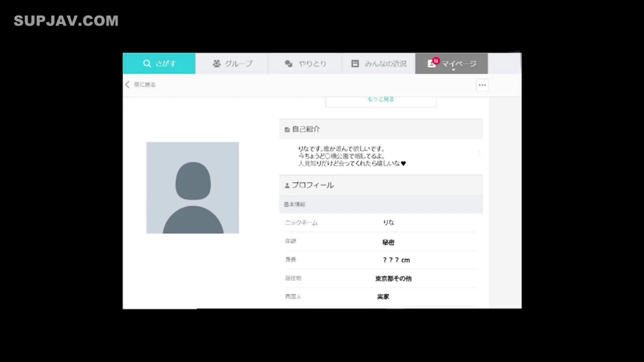
Task: Click the search magnifier icon in さがす tab
Action: [x=147, y=64]
